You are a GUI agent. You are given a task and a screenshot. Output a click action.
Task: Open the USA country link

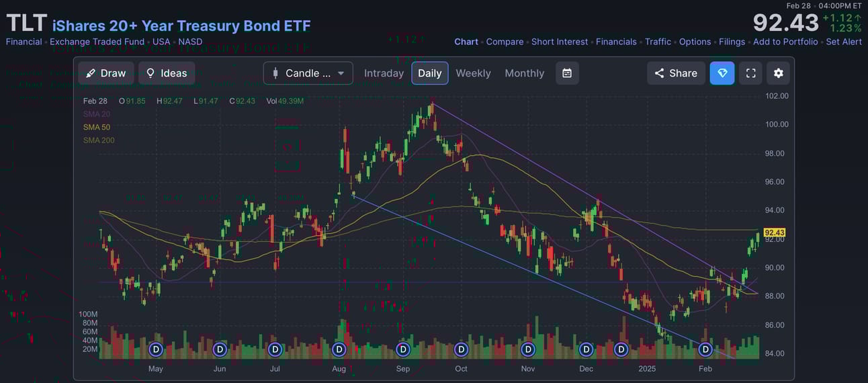tap(161, 42)
